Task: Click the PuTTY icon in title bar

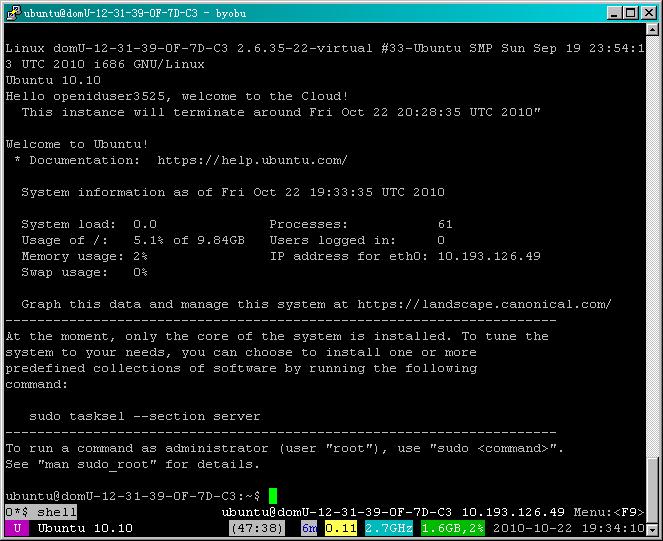Action: click(13, 13)
